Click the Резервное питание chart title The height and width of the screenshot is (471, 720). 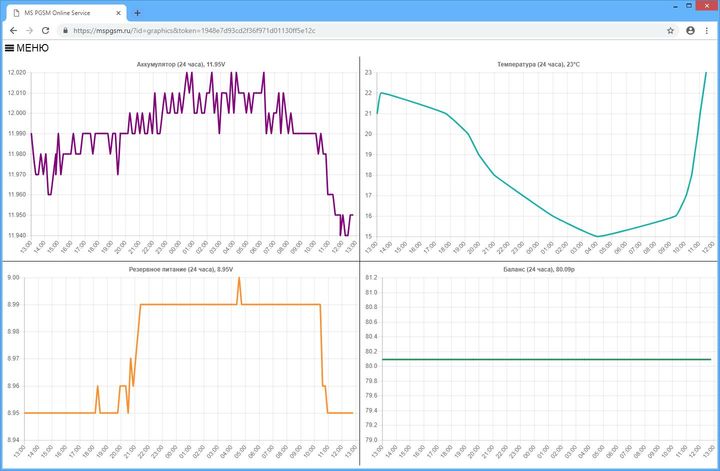click(x=180, y=270)
